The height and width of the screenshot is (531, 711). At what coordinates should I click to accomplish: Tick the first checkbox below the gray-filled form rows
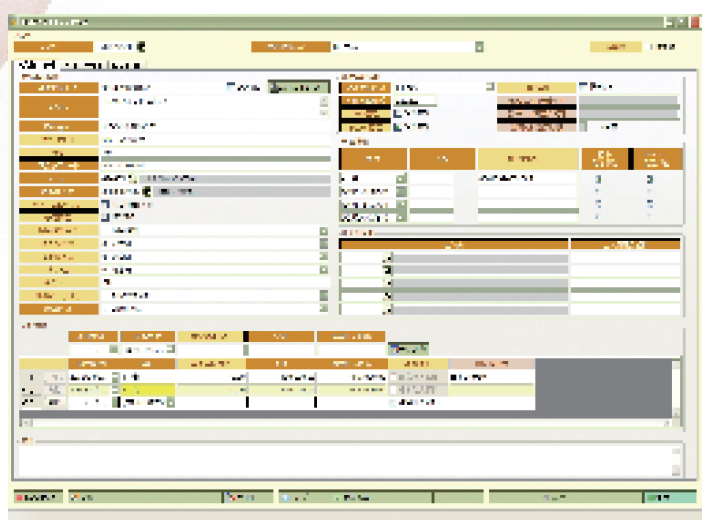coord(106,204)
